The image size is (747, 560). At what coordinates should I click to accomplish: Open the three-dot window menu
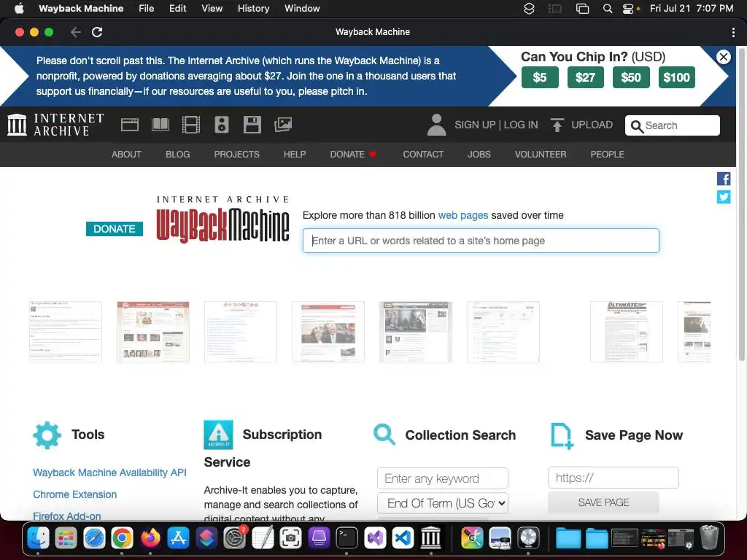[732, 32]
